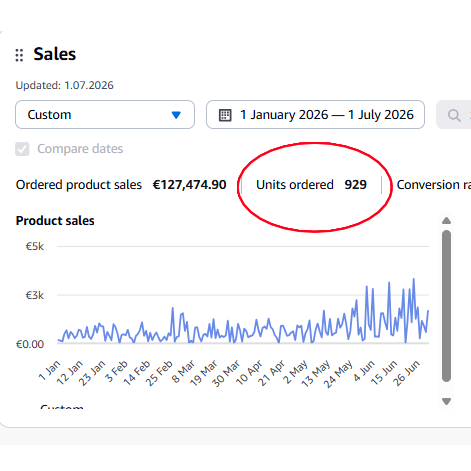471x471 pixels.
Task: Click the 26 Jun axis label
Action: coord(406,373)
